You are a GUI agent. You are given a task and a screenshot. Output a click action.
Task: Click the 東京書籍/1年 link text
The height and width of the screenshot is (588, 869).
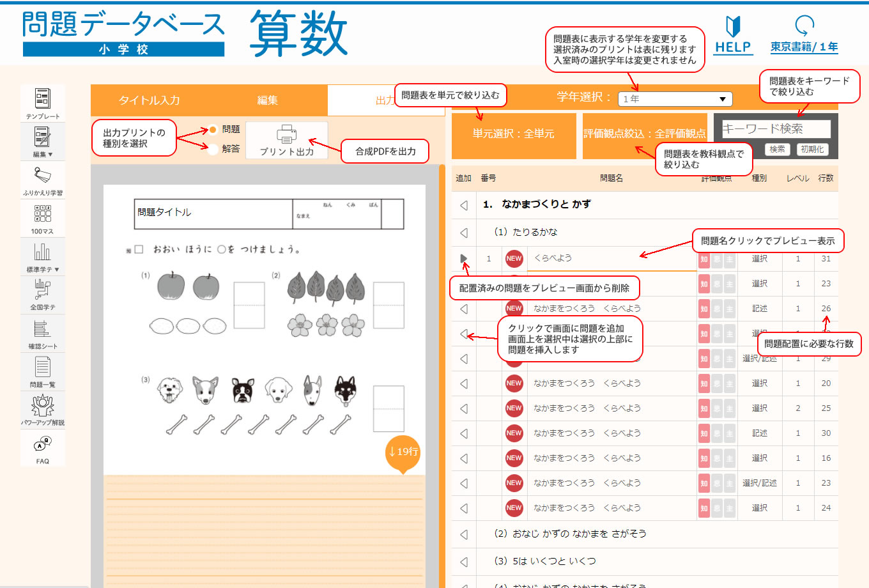(804, 47)
